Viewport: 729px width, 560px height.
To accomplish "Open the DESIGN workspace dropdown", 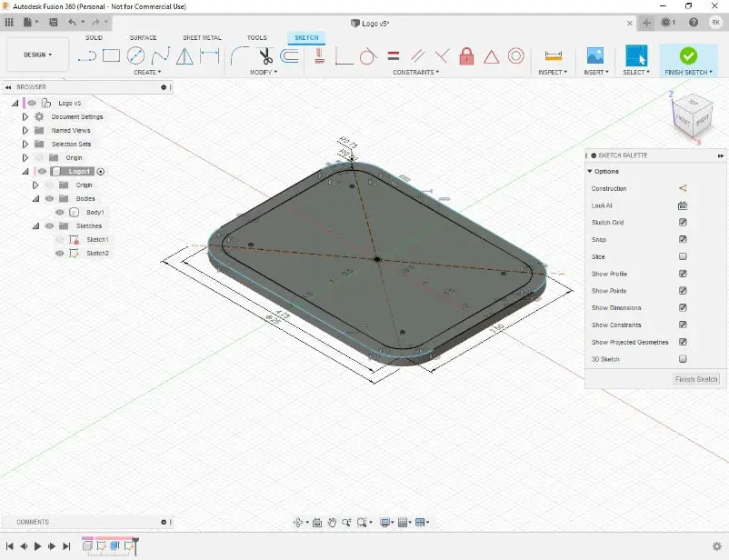I will click(37, 55).
